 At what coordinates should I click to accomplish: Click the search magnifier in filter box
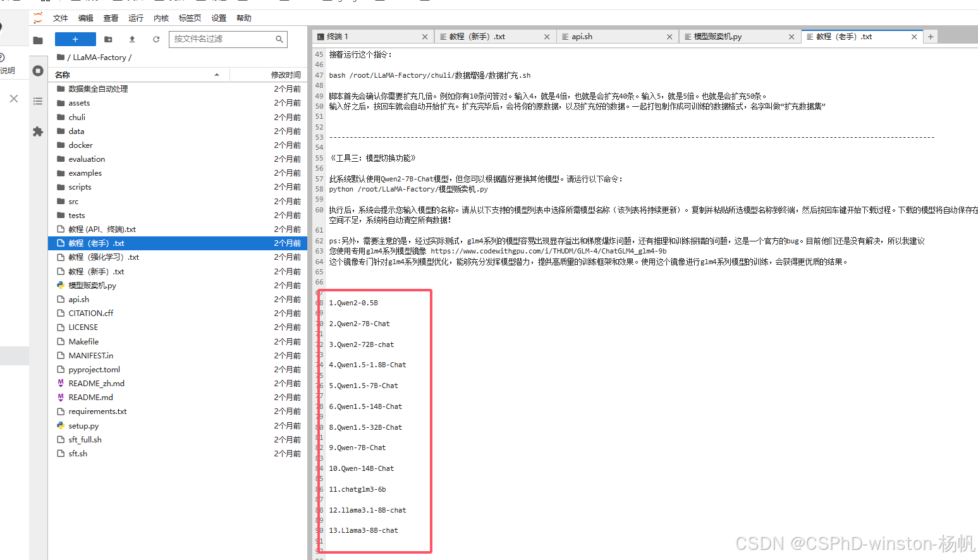pyautogui.click(x=279, y=39)
